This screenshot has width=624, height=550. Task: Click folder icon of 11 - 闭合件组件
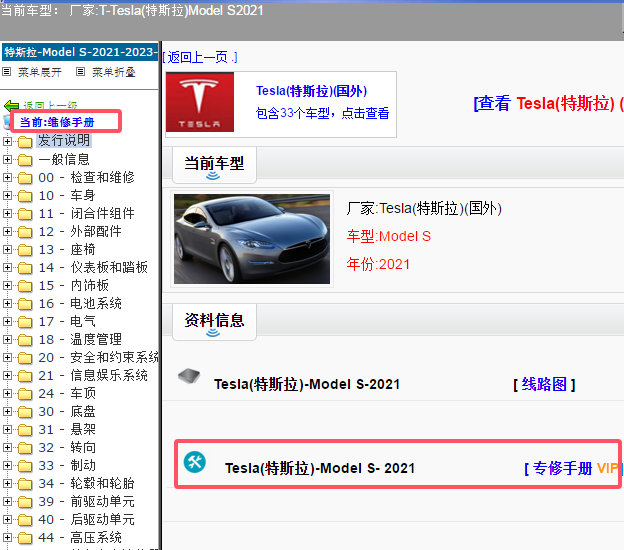click(x=25, y=214)
